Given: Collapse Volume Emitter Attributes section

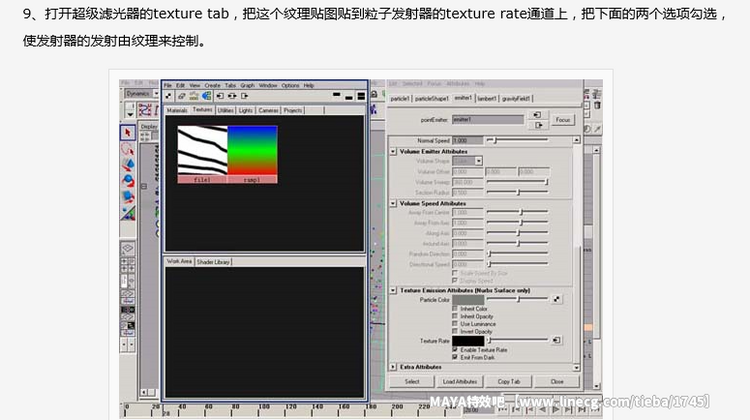Looking at the screenshot, I should 393,151.
